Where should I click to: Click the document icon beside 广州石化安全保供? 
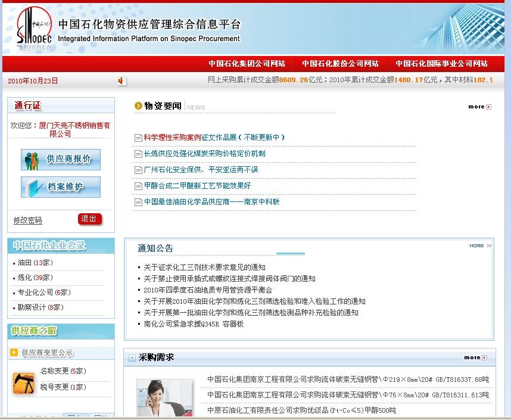coord(138,170)
